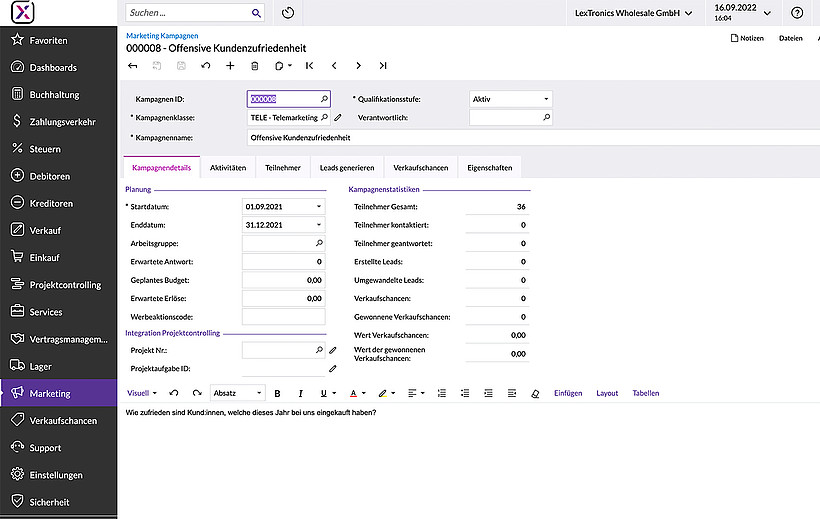Screen dimensions: 820x519
Task: Switch to Verkaufschancen tab
Action: pos(421,168)
